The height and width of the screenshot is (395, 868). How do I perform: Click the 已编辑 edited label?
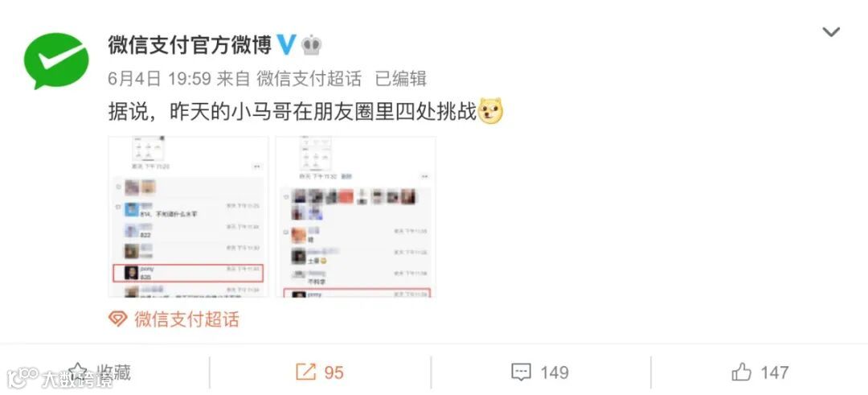[x=401, y=79]
